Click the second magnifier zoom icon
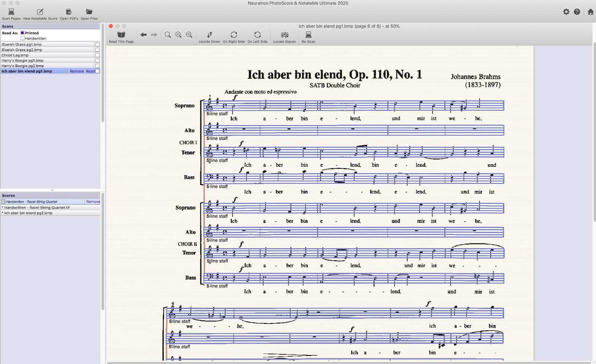The height and width of the screenshot is (364, 596). 178,35
